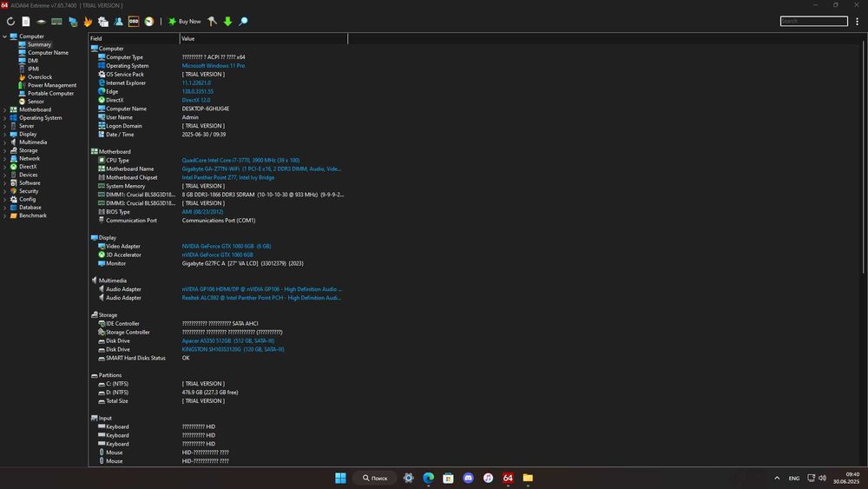Open Portable Computer in the sidebar
Screen dimensions: 868x489
click(x=50, y=94)
